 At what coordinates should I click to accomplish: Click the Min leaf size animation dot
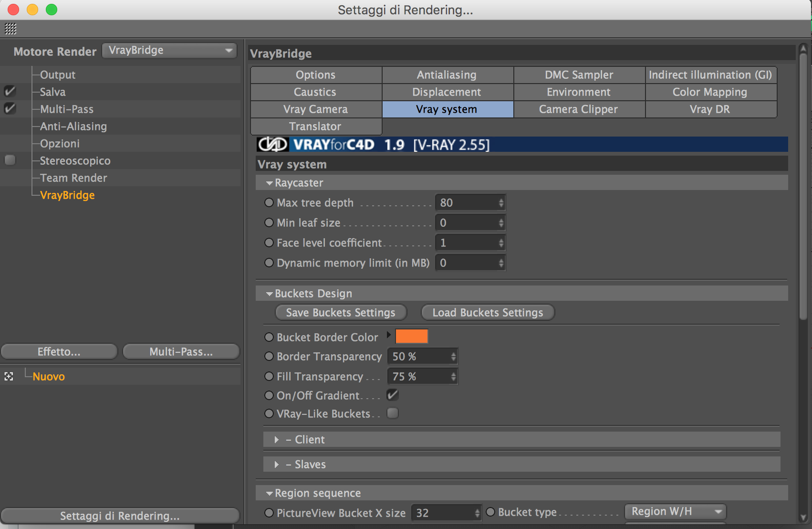(x=269, y=222)
